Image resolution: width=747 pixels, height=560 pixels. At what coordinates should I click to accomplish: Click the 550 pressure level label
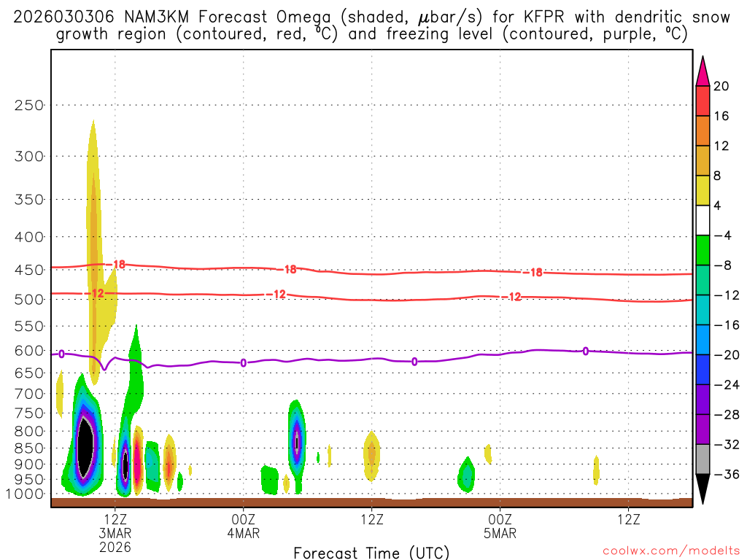tap(29, 327)
